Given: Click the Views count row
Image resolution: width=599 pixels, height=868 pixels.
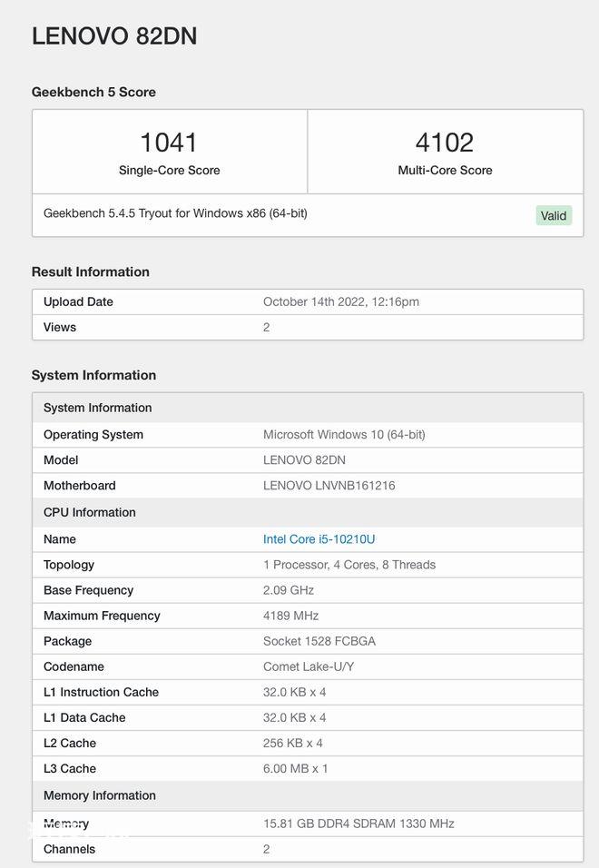Looking at the screenshot, I should point(308,327).
